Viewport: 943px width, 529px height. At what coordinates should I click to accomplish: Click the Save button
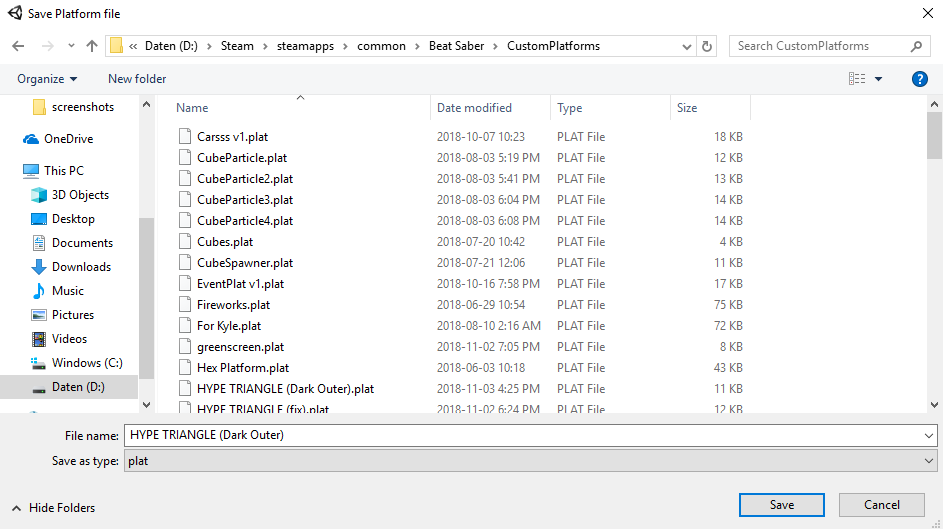pos(781,505)
